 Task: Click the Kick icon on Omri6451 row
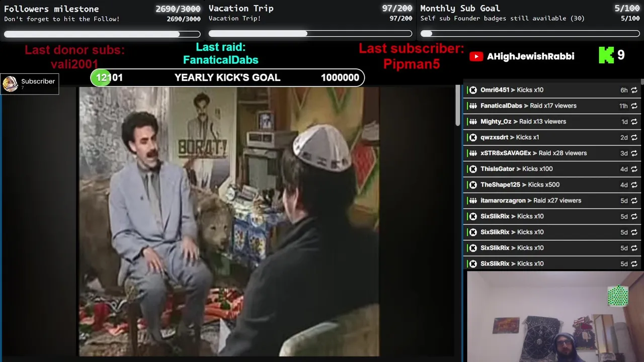pos(473,90)
